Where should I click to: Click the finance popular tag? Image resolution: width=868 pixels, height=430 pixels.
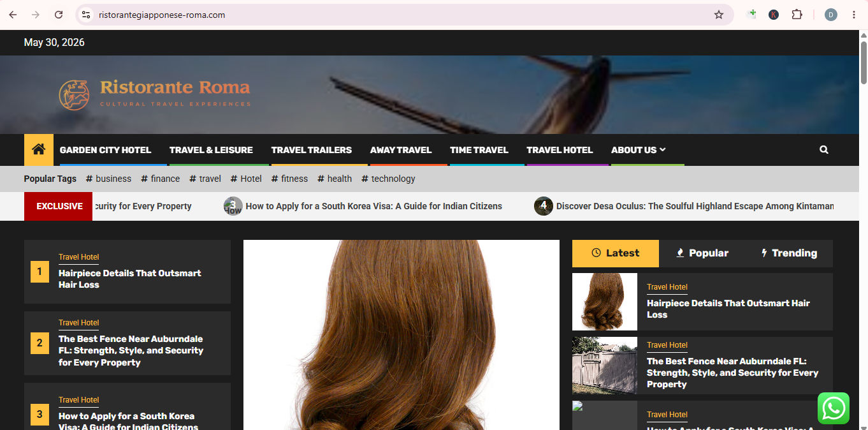tap(161, 179)
